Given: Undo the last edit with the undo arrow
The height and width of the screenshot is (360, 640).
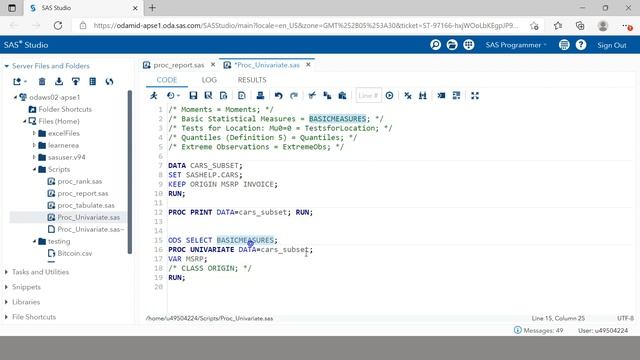Looking at the screenshot, I should (278, 96).
